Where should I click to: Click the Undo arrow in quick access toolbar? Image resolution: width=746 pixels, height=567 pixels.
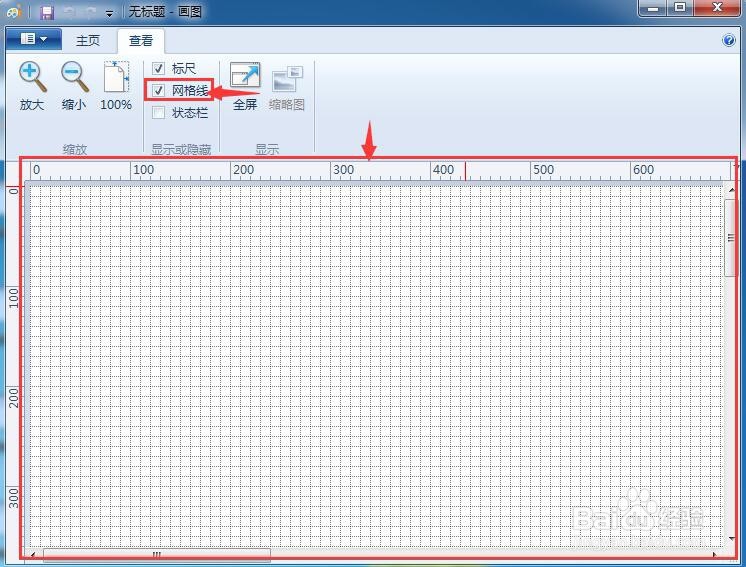(x=69, y=11)
